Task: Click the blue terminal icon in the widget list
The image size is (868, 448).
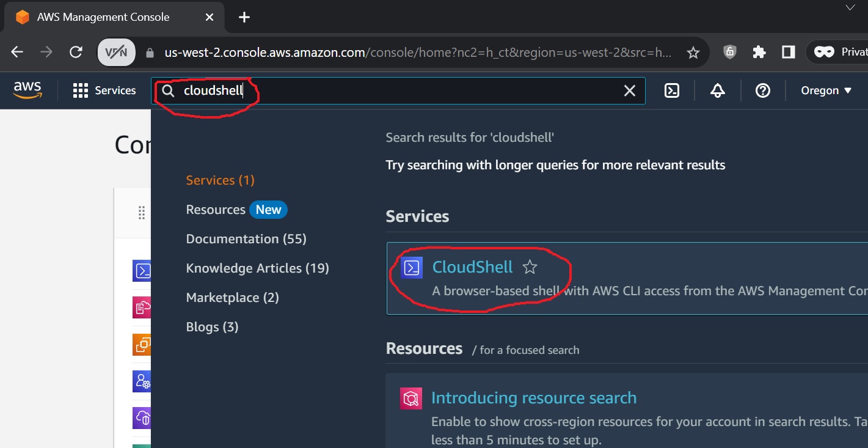Action: (142, 270)
